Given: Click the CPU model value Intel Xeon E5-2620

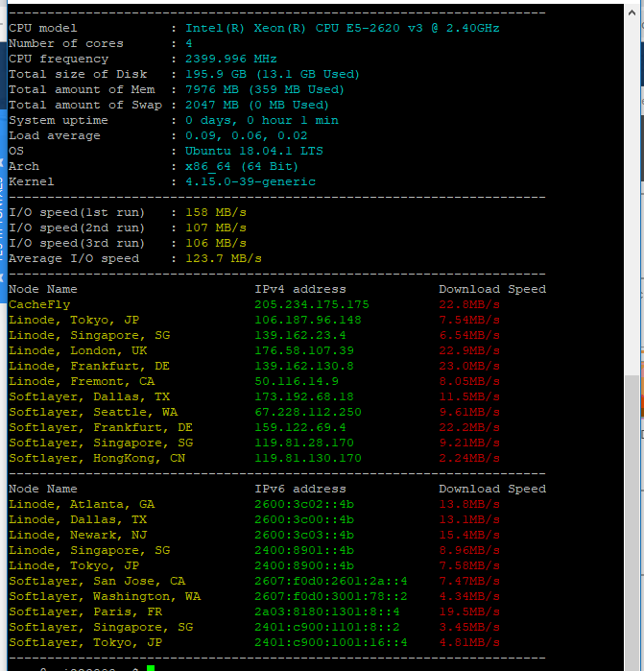Looking at the screenshot, I should tap(342, 28).
